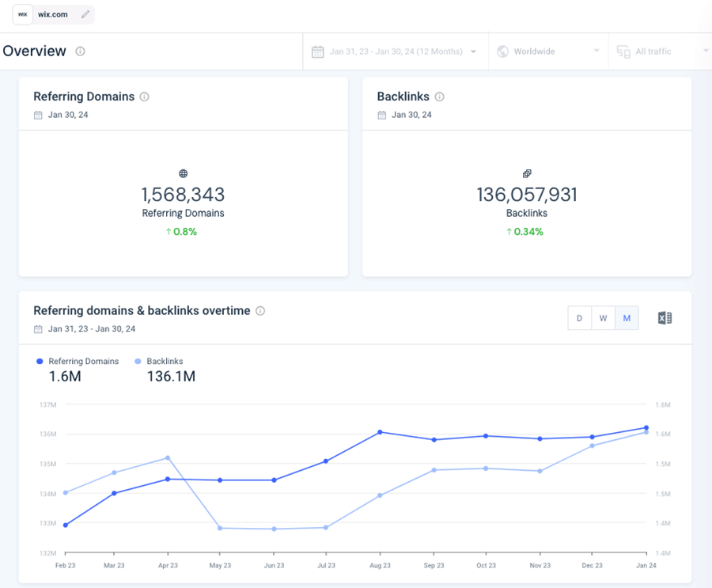
Task: Click globe icon above 1,568,343
Action: coord(183,173)
